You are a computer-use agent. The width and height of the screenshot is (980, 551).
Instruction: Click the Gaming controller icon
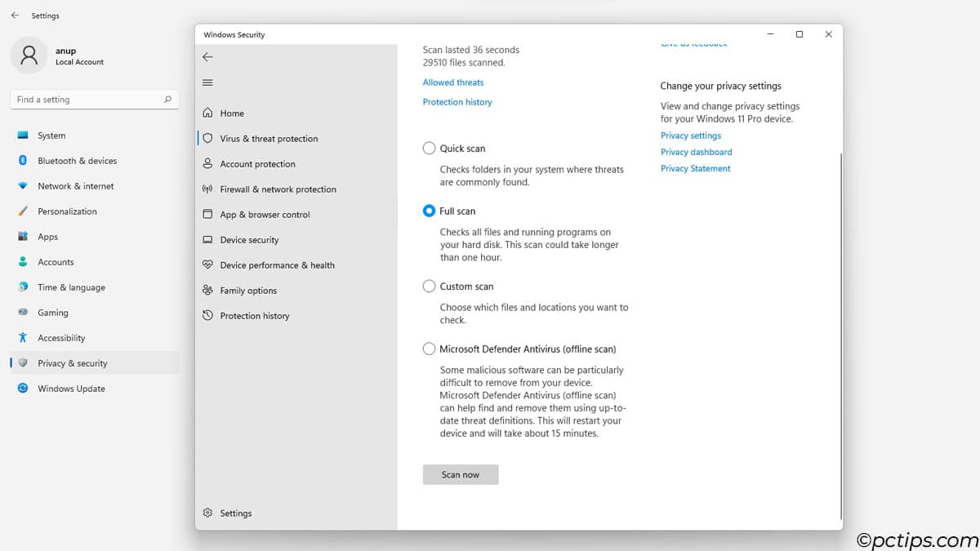23,313
